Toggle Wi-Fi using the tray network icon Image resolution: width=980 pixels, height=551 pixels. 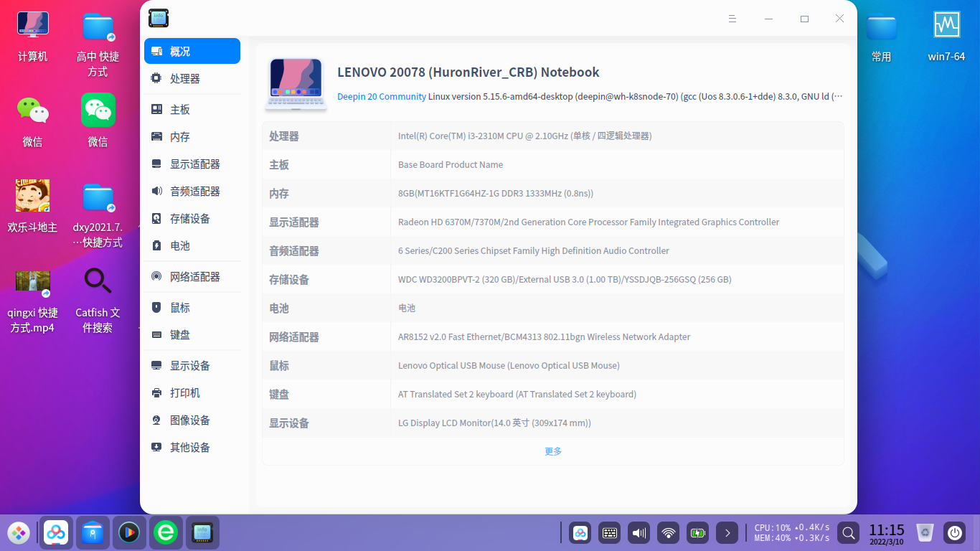[x=668, y=533]
